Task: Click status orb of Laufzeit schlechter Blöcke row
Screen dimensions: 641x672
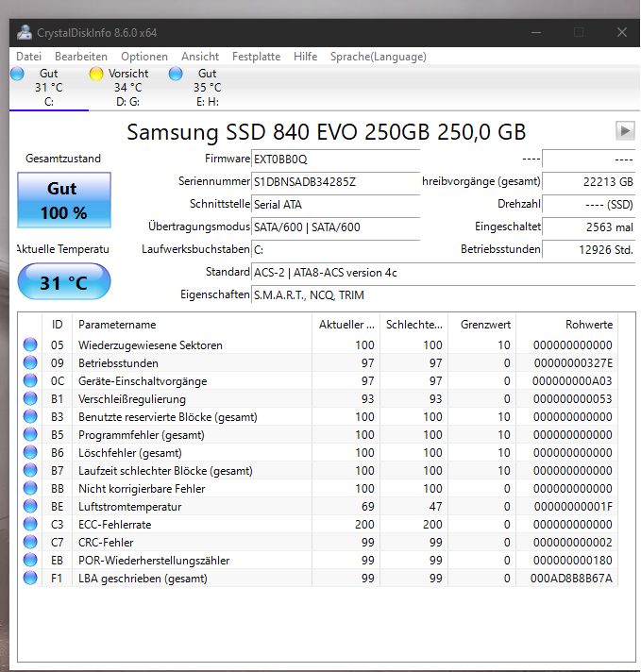Action: click(x=30, y=471)
